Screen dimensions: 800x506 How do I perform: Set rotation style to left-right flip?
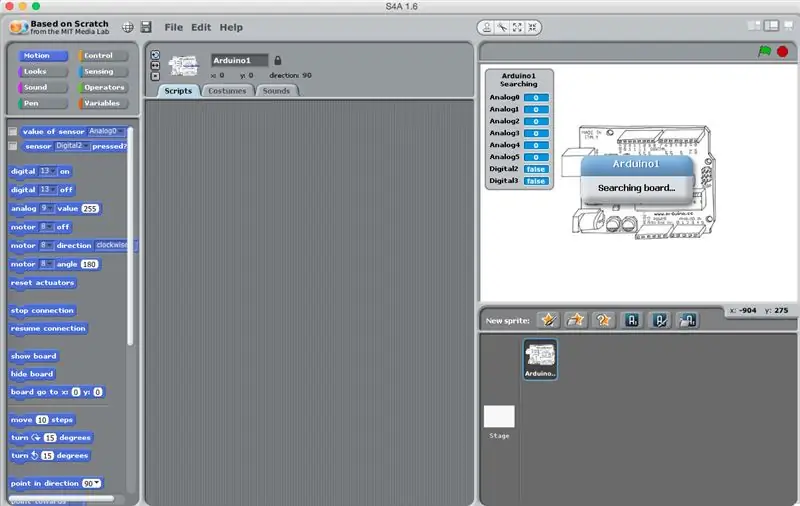155,65
